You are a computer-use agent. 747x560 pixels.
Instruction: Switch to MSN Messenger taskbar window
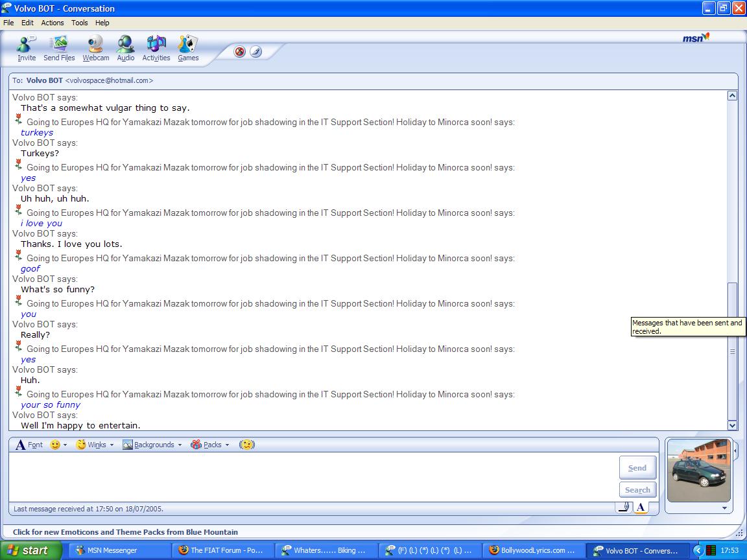click(x=119, y=550)
